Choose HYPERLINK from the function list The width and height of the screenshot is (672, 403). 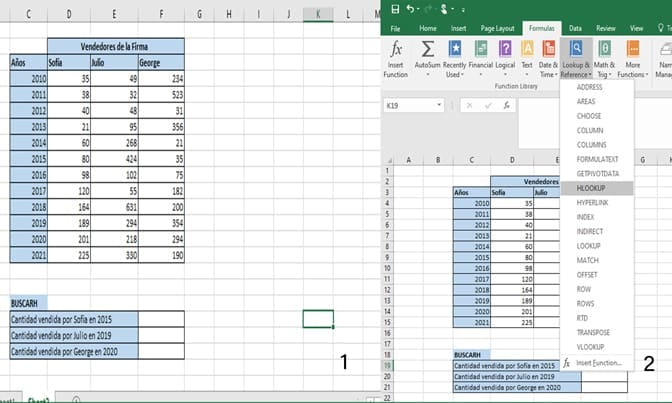pyautogui.click(x=597, y=203)
